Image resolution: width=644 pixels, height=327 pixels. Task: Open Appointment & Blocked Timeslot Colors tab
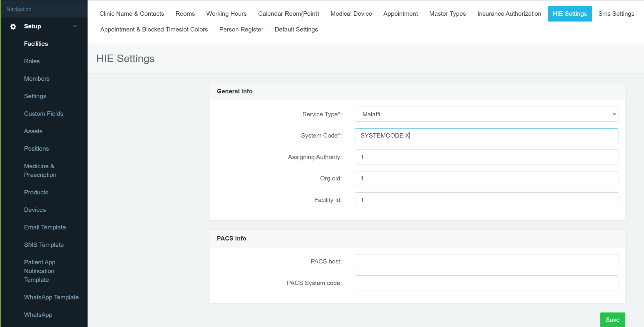[154, 29]
